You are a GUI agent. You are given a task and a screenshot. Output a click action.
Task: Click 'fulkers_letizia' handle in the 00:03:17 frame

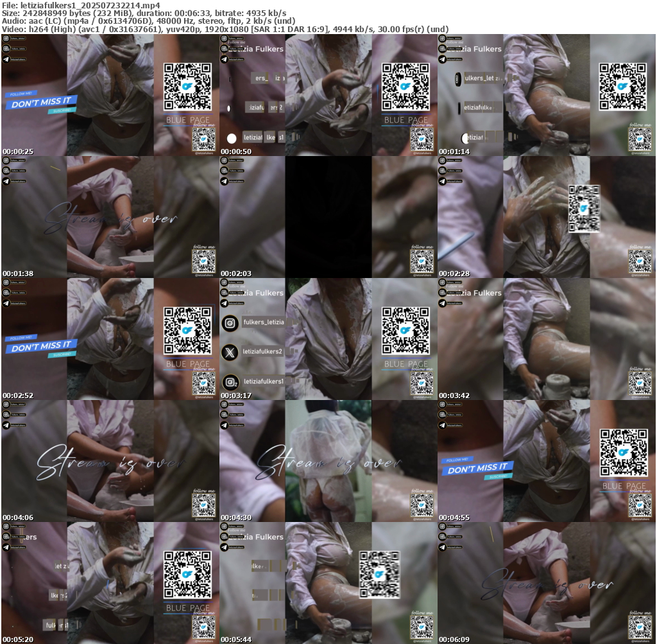(x=264, y=322)
